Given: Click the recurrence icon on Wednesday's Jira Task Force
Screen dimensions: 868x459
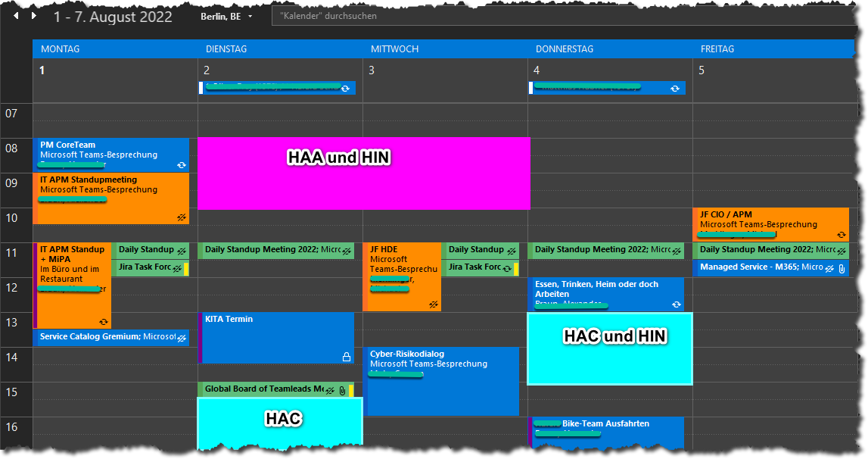Looking at the screenshot, I should (x=507, y=268).
